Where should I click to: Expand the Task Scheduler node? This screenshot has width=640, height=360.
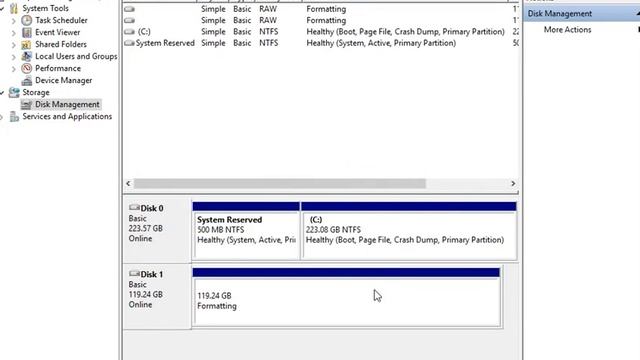(x=13, y=20)
